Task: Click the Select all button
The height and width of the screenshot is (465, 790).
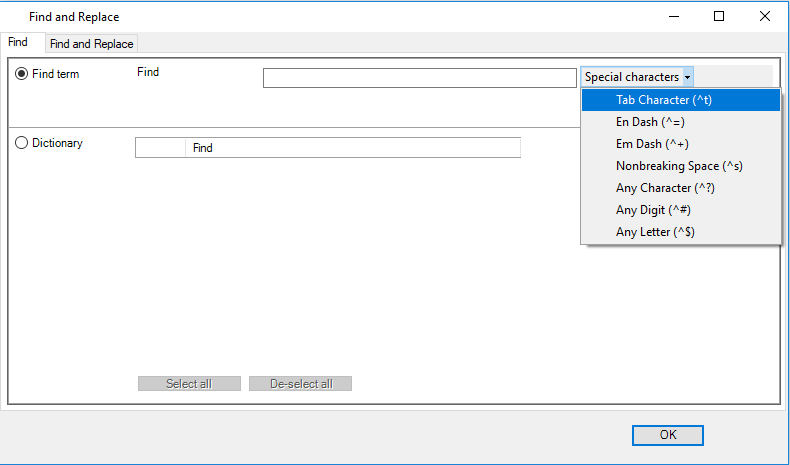Action: pyautogui.click(x=189, y=384)
